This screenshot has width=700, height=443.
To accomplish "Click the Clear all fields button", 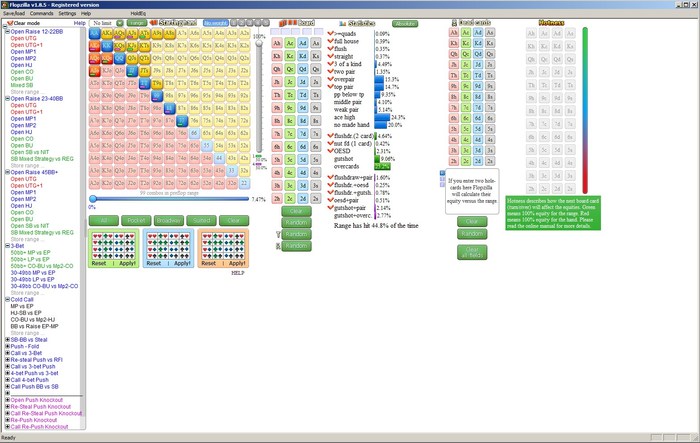I will point(472,252).
